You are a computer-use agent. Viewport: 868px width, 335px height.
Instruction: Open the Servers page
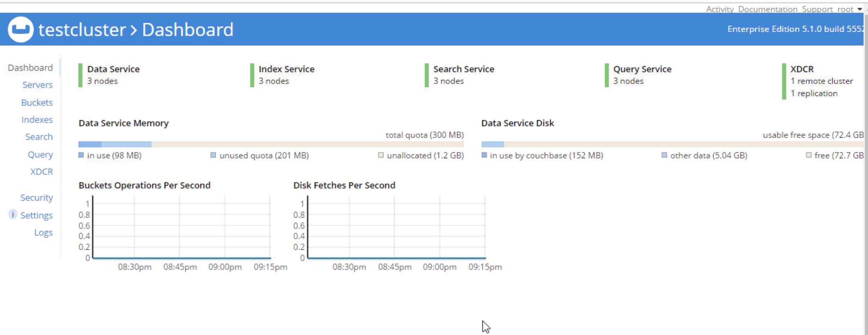[37, 85]
